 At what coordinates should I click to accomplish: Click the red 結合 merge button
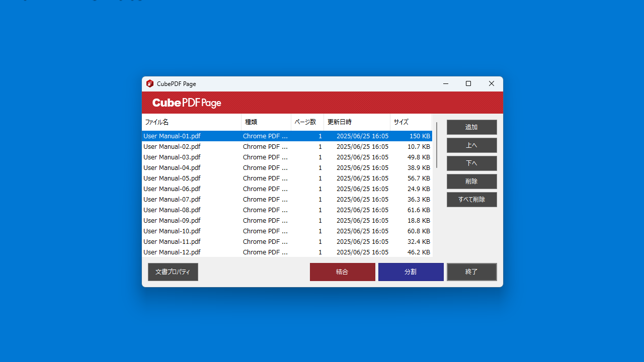tap(343, 272)
